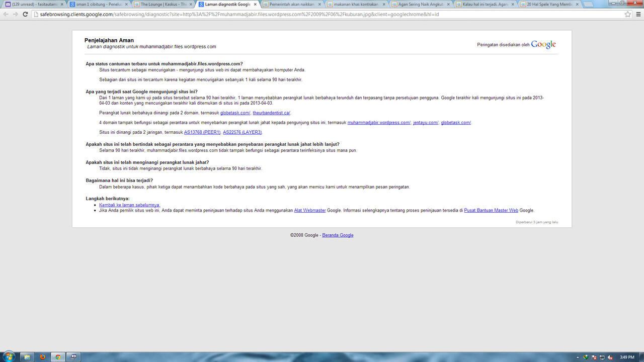
Task: Click the 'Langkah berikutnya:' heading
Action: pos(108,199)
